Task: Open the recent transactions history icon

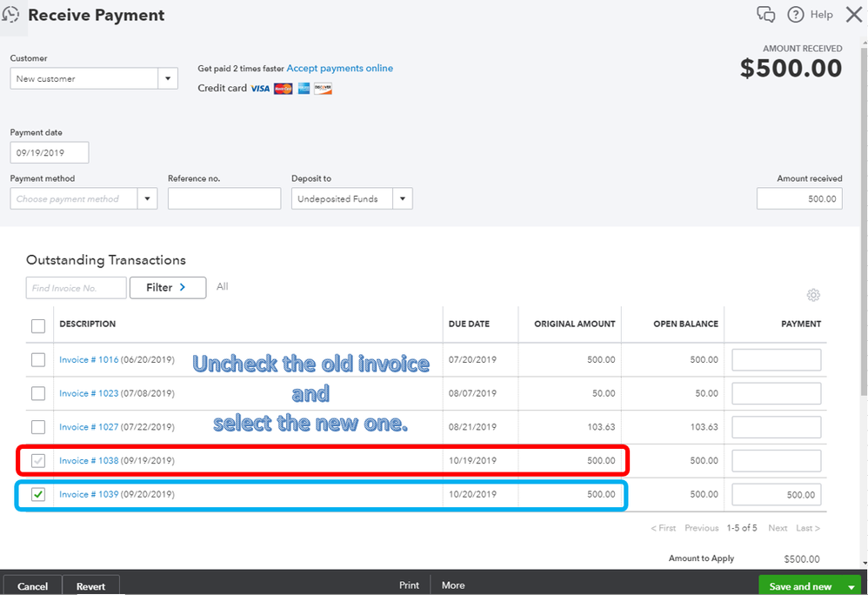Action: [10, 15]
